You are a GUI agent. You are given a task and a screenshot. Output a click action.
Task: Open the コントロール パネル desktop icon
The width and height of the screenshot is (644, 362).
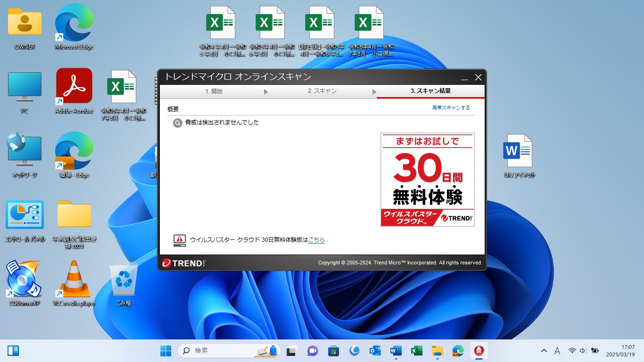click(x=25, y=215)
